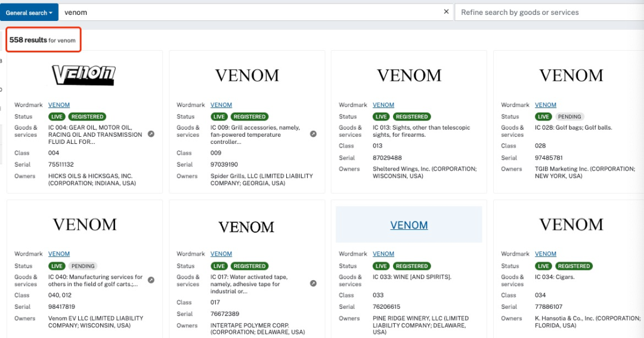Clear the search box with the X icon
Image resolution: width=644 pixels, height=338 pixels.
pos(446,12)
